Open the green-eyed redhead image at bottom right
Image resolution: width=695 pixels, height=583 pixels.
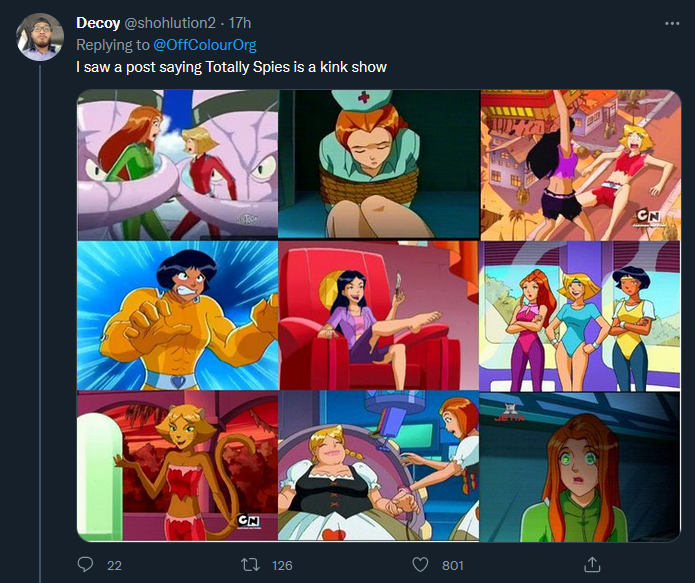coord(580,467)
